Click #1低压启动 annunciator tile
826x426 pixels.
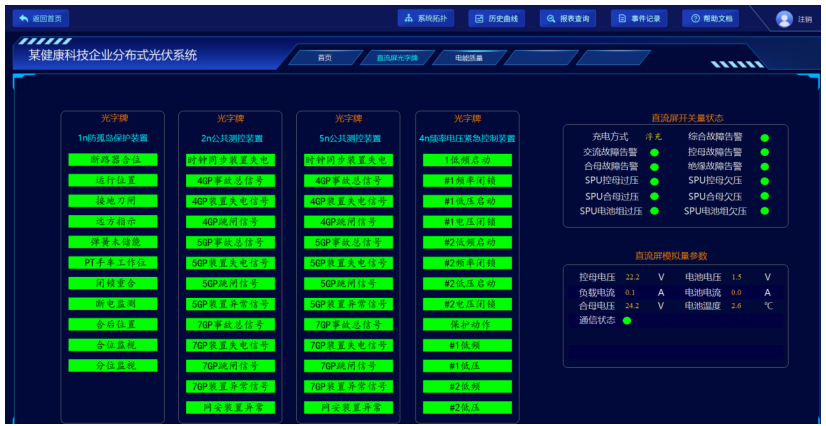467,201
